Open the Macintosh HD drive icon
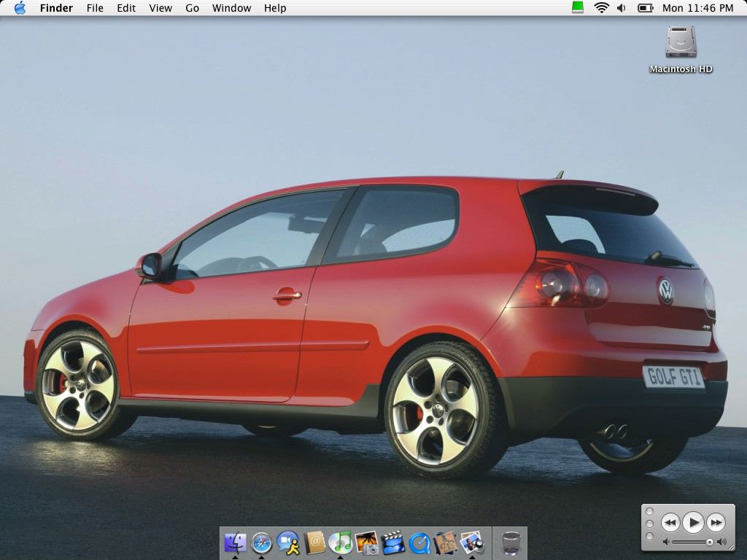This screenshot has width=747, height=560. coord(681,42)
